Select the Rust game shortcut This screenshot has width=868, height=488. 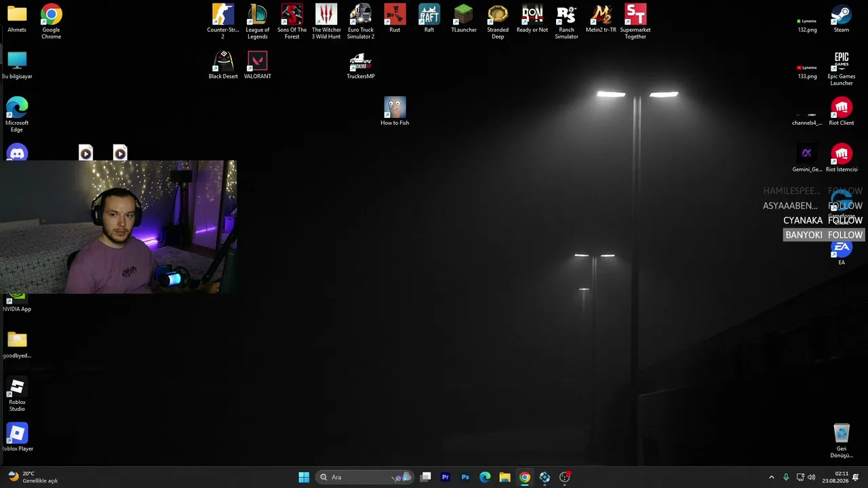(x=395, y=18)
